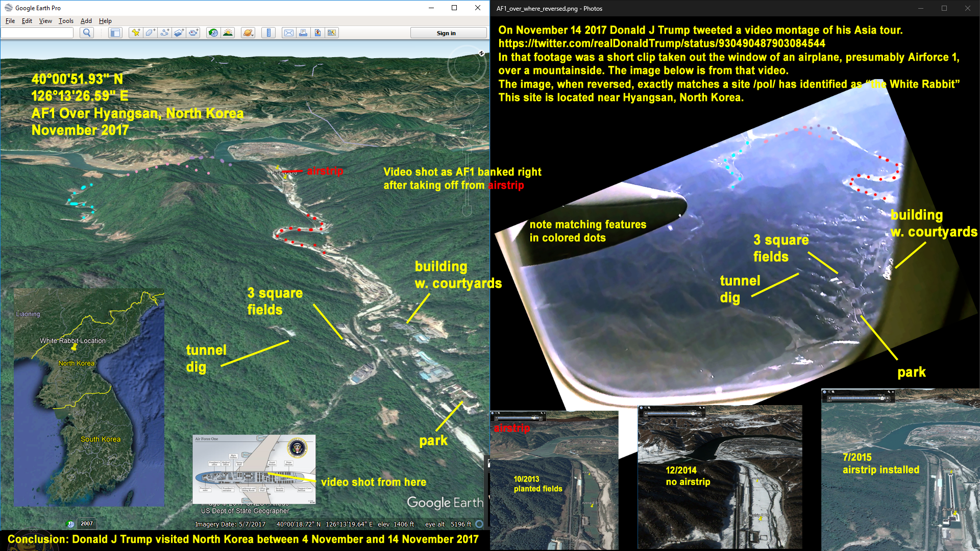This screenshot has height=551, width=980.
Task: Click the Email envelope icon
Action: click(x=288, y=33)
